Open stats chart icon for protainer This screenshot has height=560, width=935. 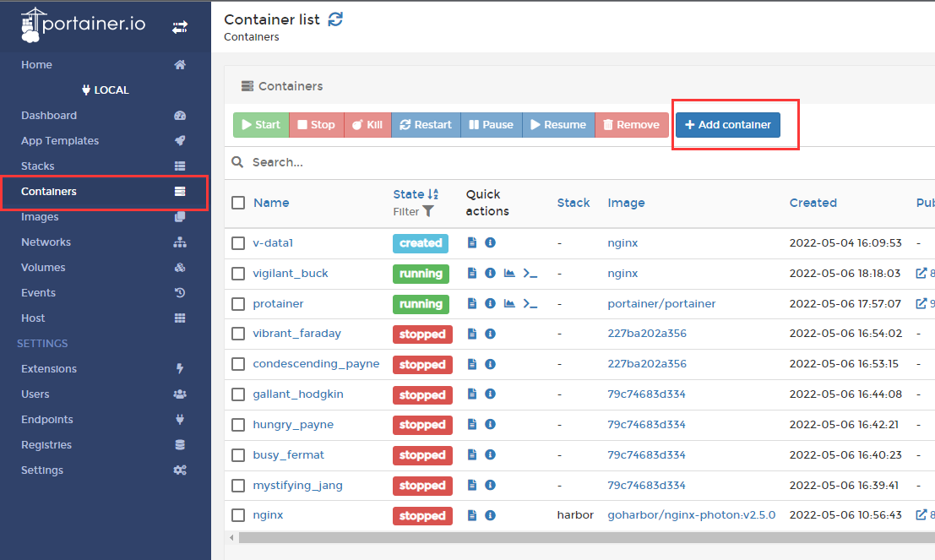(509, 303)
